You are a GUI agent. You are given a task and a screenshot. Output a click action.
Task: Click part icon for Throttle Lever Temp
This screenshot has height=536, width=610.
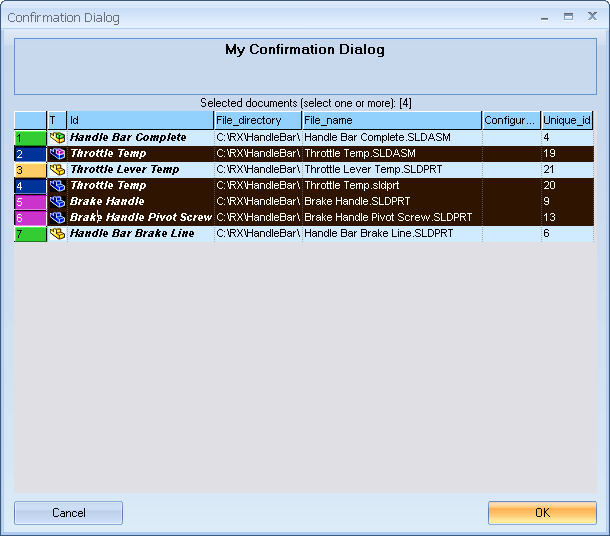[x=57, y=170]
